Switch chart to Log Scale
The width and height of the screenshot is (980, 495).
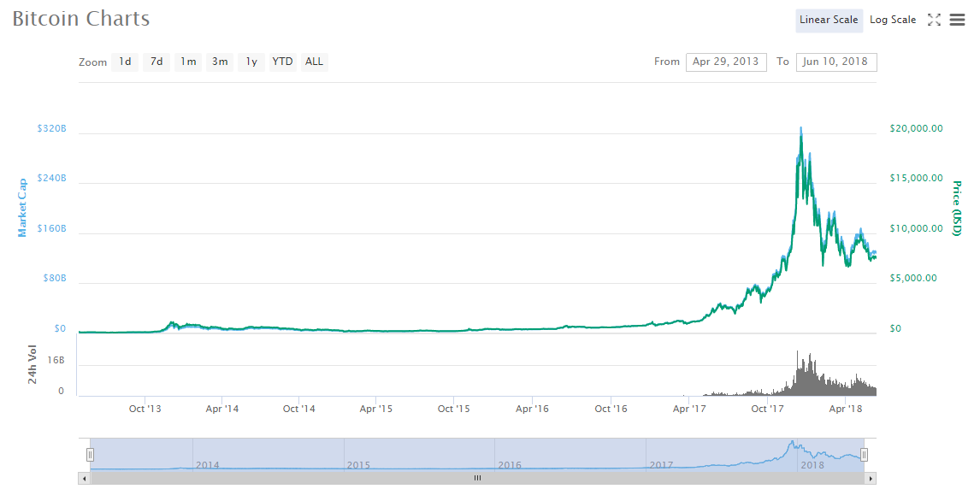892,20
